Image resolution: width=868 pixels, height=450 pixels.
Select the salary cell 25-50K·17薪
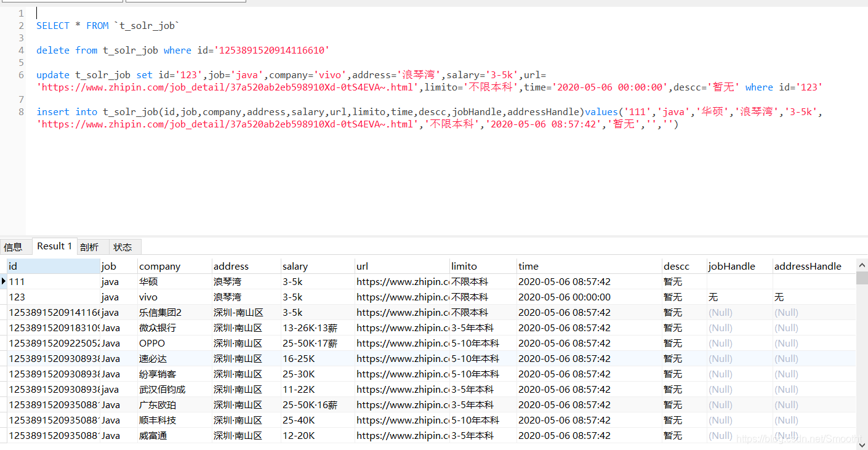pos(318,343)
